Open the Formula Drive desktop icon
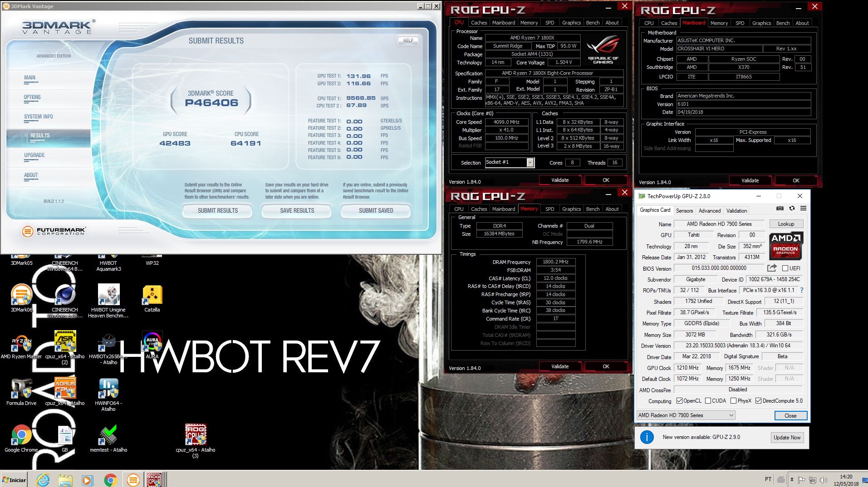Screen dimensions: 868x487 (x=21, y=392)
